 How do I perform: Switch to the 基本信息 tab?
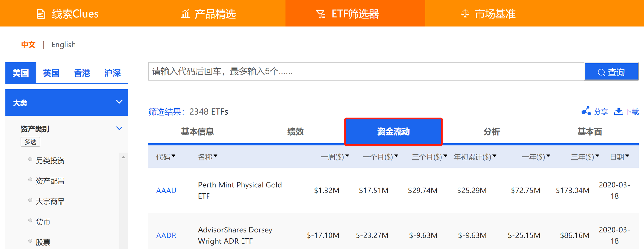tap(197, 132)
